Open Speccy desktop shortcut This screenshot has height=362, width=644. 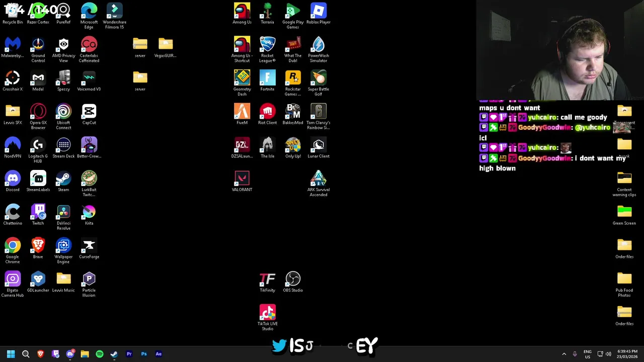[63, 81]
